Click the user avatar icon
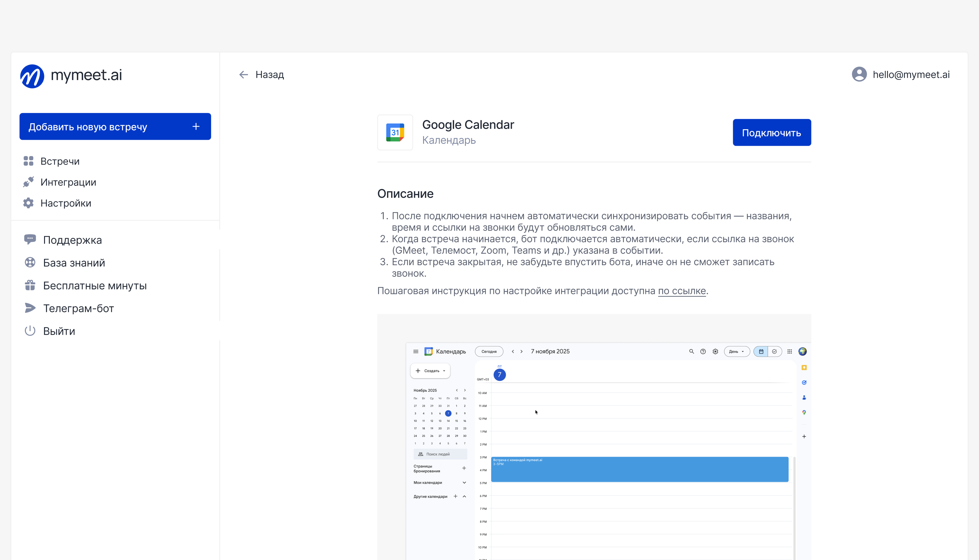The width and height of the screenshot is (979, 560). (x=859, y=74)
